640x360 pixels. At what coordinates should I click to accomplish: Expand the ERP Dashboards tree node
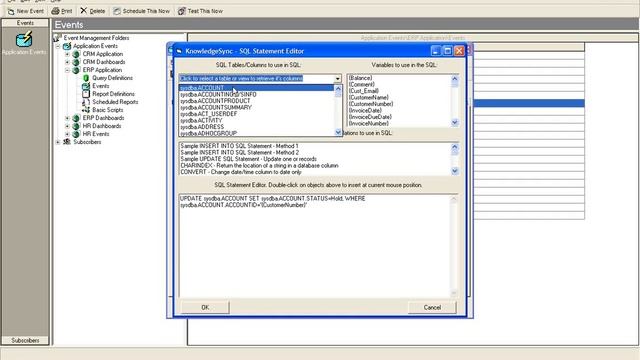click(67, 118)
